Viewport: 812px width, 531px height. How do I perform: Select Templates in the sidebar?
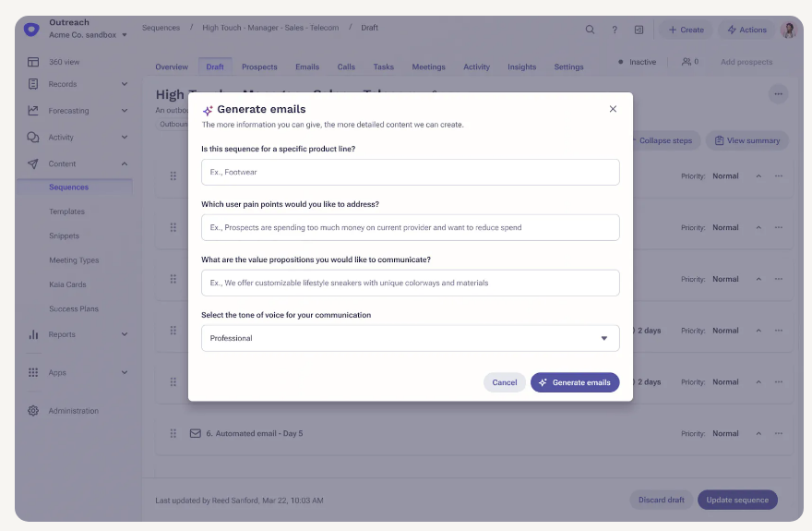tap(66, 211)
